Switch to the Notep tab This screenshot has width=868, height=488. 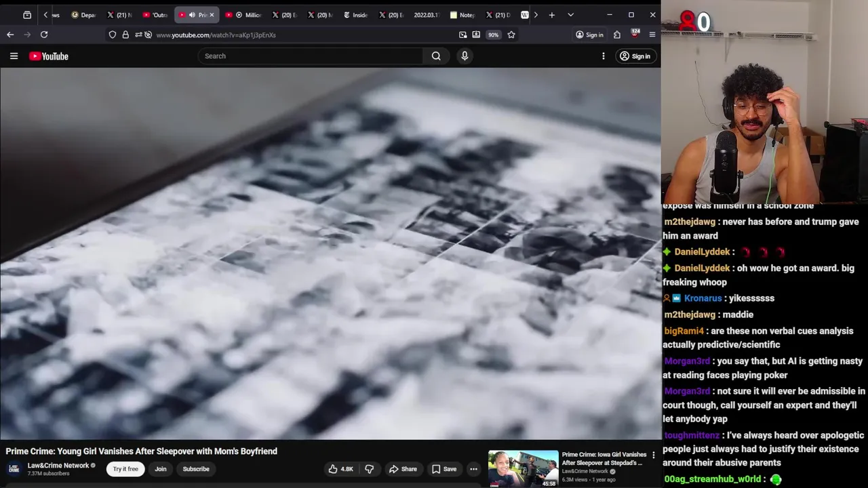point(462,15)
